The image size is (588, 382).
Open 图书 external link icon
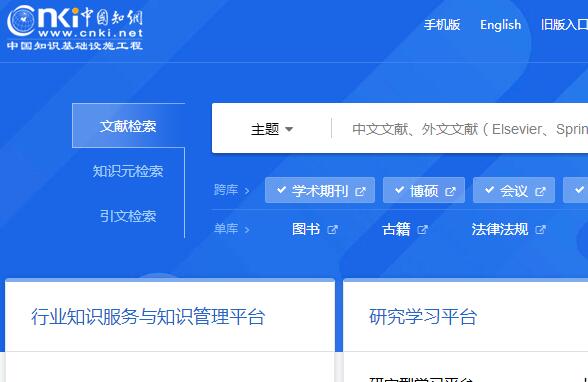(x=333, y=229)
